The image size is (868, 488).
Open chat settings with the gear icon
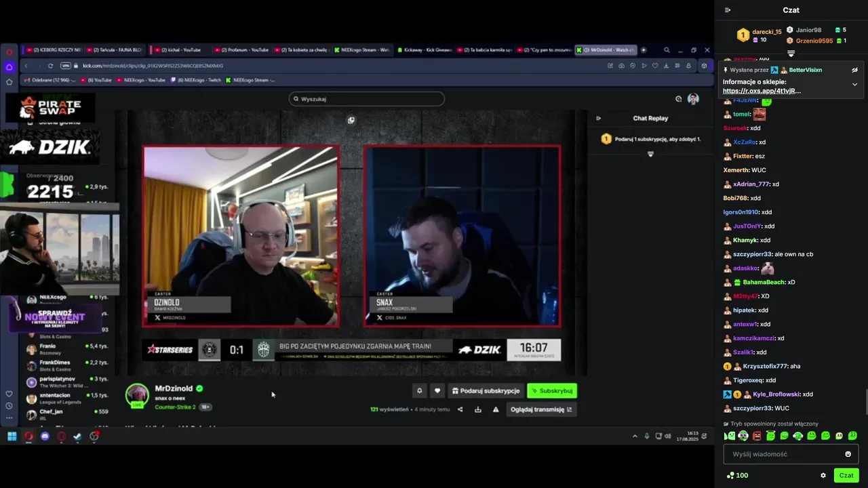tap(823, 475)
